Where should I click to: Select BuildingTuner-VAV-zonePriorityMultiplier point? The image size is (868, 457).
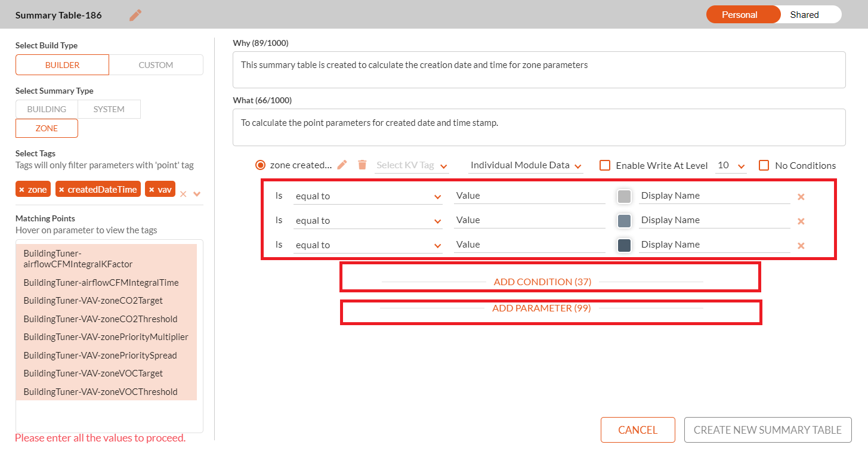pos(106,337)
